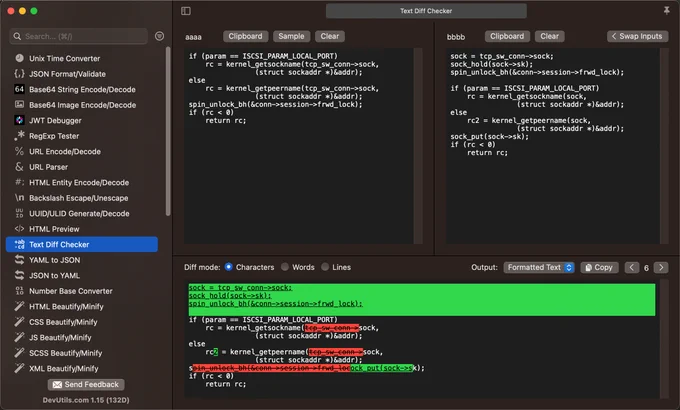The image size is (680, 410).
Task: Click the URL Encode/Decode percent icon
Action: 19,151
